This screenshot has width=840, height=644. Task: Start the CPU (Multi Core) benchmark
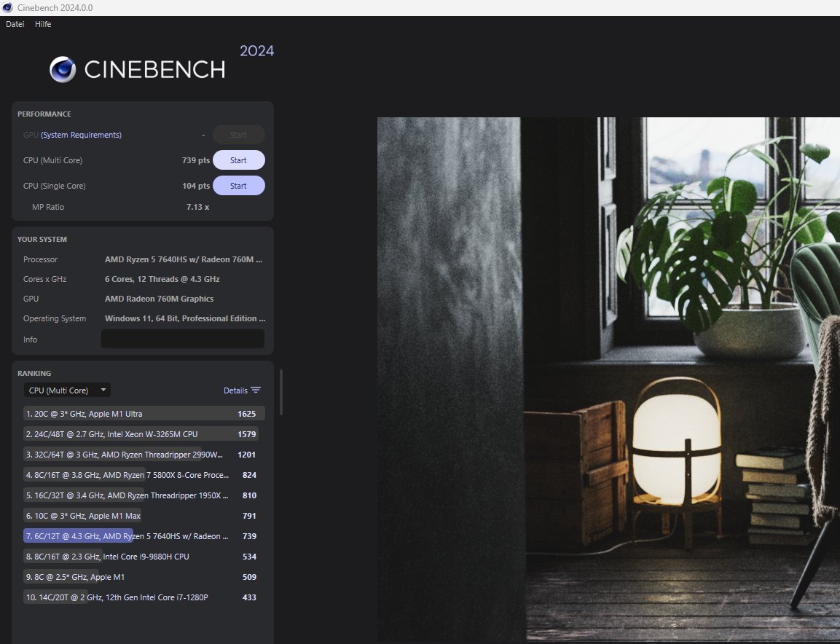[238, 160]
